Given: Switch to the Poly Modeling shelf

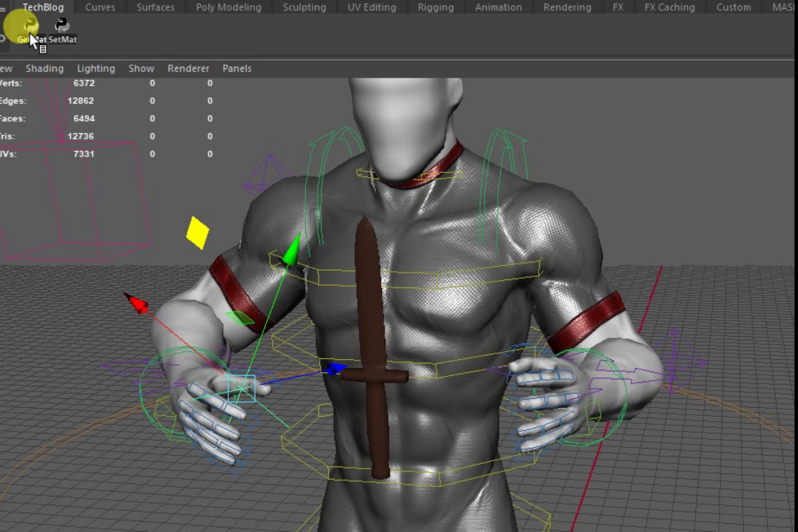Looking at the screenshot, I should (x=228, y=7).
